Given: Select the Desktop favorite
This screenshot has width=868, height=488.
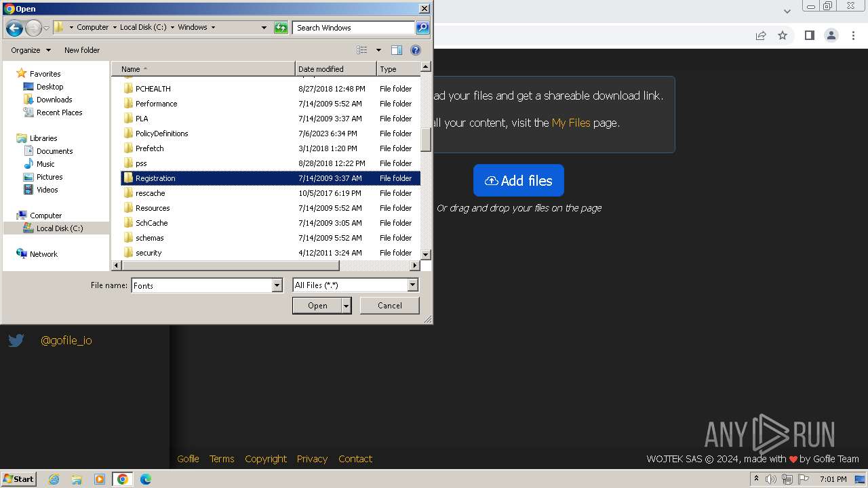Looking at the screenshot, I should pos(43,87).
